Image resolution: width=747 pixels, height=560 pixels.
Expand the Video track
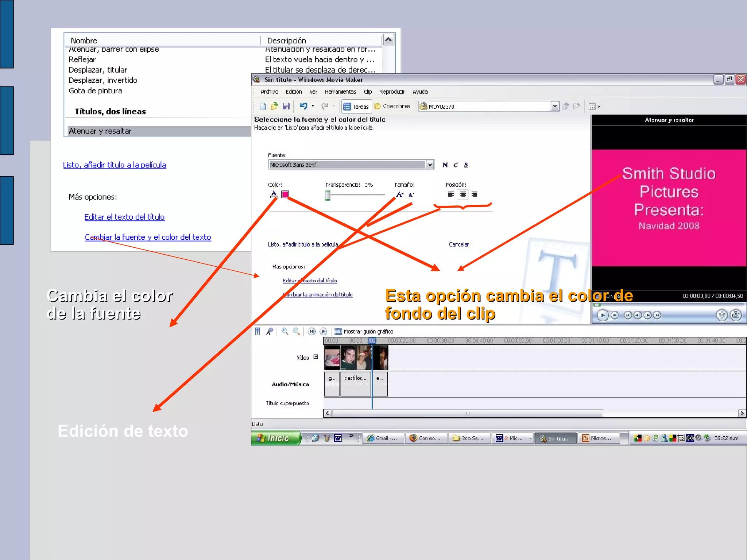(316, 357)
